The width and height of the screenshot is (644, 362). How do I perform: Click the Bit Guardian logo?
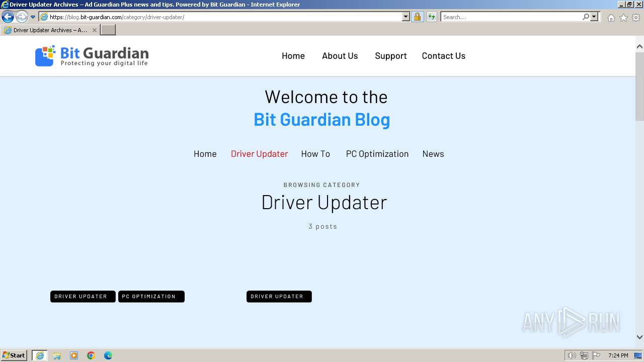92,56
